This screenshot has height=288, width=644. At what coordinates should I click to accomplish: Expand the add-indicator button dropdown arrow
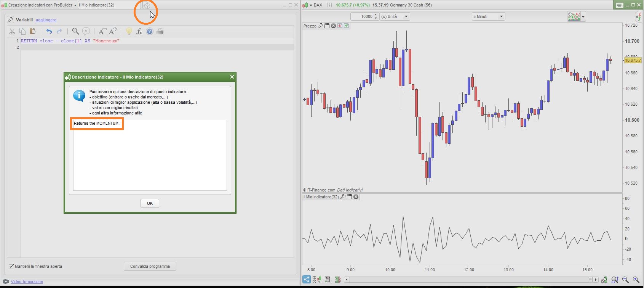[583, 17]
